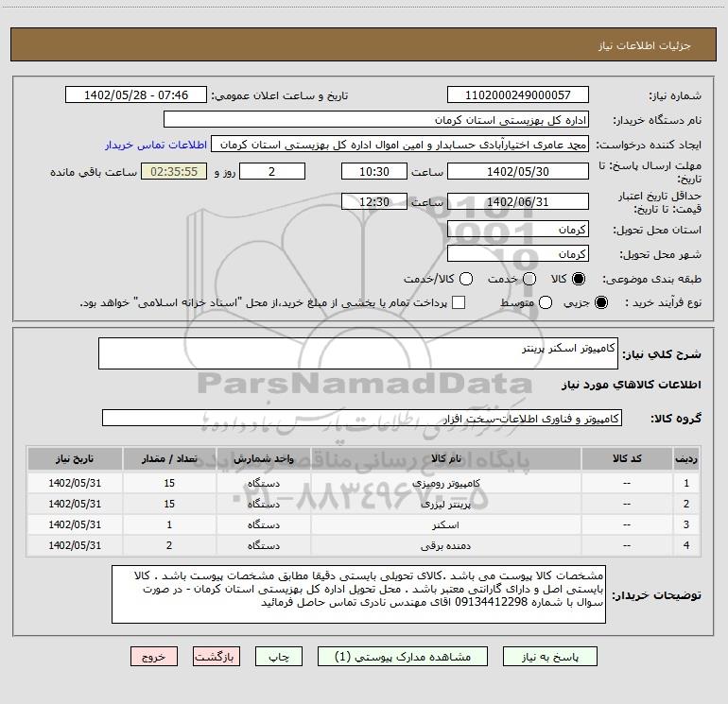This screenshot has width=728, height=704.
Task: Click the ردیف column header
Action: click(x=686, y=458)
